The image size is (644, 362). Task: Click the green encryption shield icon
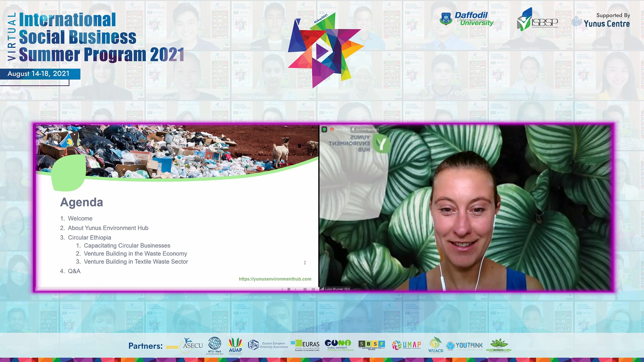[x=324, y=129]
